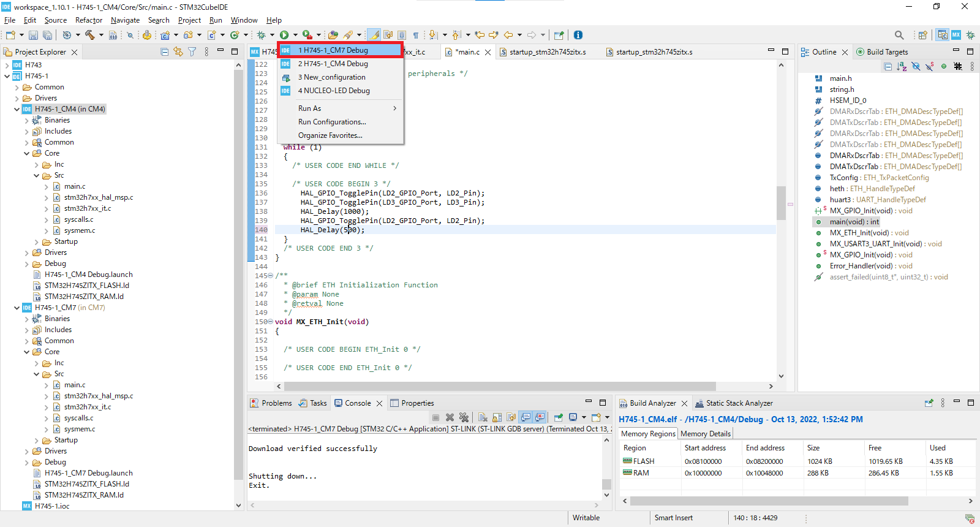Switch to the Debug perspective icon

tap(970, 35)
